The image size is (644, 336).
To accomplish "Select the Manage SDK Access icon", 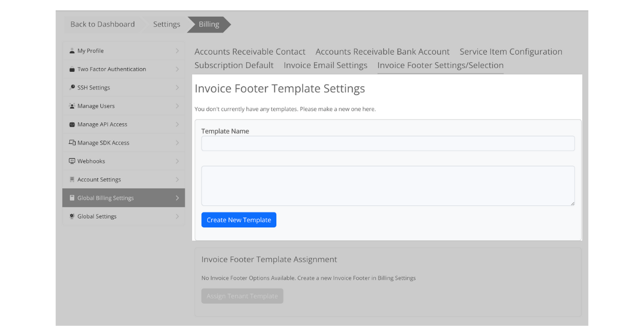I will point(72,143).
